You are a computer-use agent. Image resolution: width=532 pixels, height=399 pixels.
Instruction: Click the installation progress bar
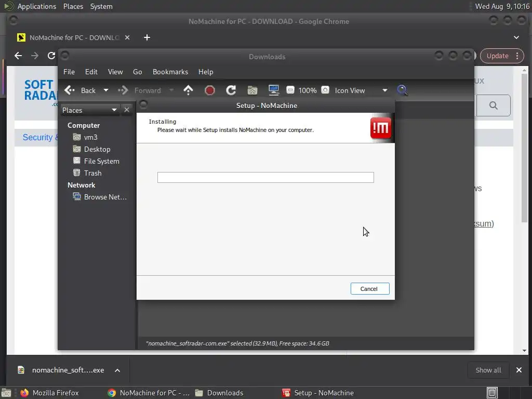pyautogui.click(x=265, y=177)
